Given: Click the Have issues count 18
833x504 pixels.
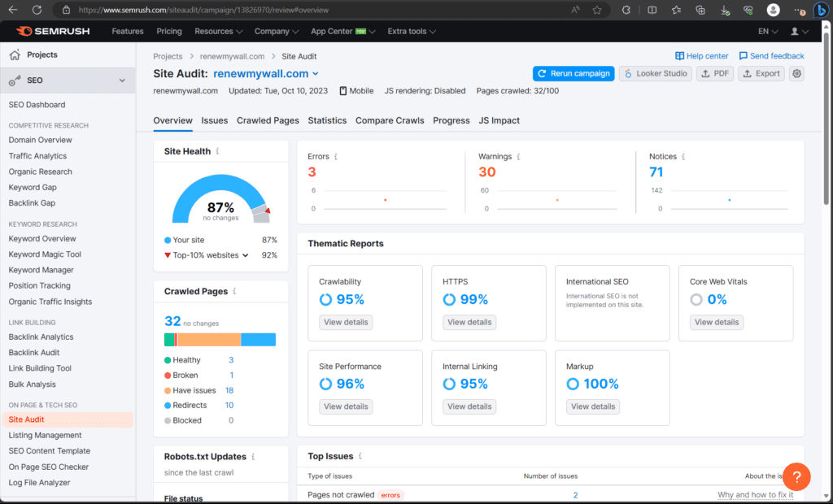Looking at the screenshot, I should point(229,390).
